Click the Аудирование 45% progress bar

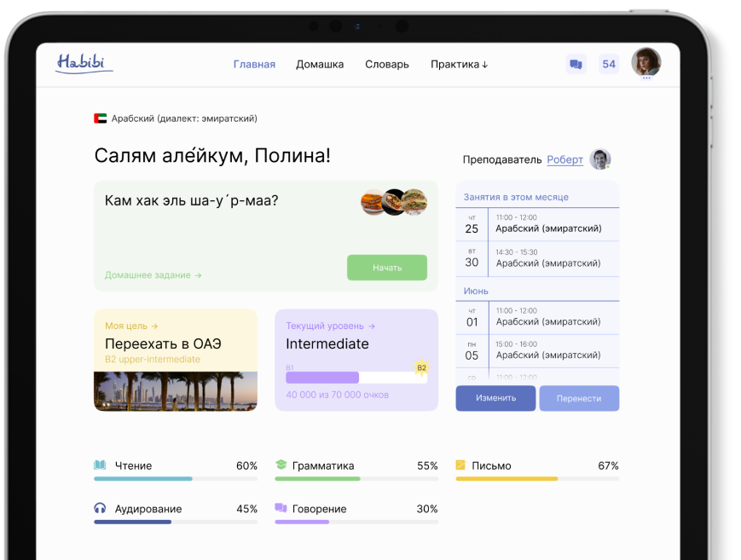pos(176,522)
